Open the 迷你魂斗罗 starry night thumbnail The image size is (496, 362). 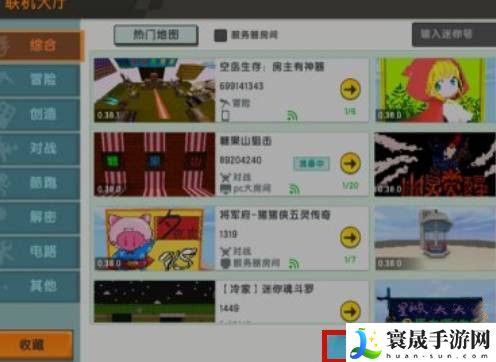tap(155, 301)
